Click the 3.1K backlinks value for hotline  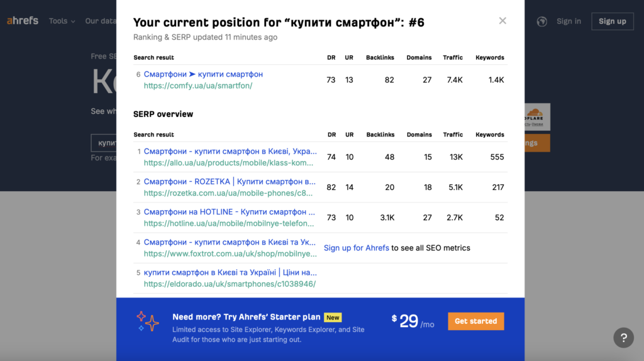pos(387,218)
